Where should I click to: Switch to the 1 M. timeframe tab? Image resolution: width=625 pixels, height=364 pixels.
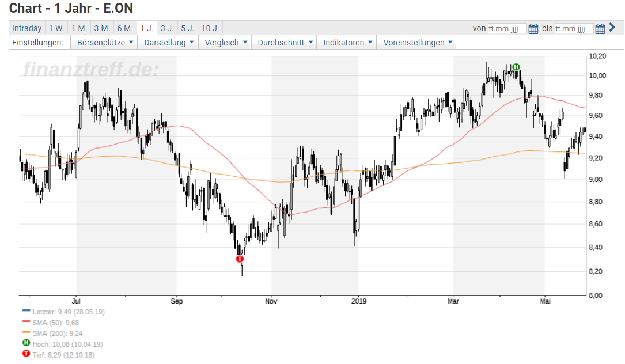(x=79, y=28)
